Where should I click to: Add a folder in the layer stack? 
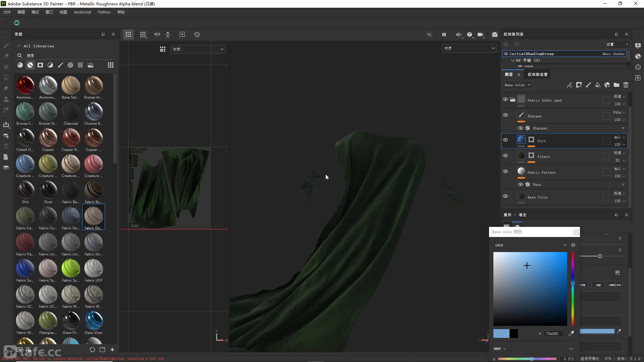coord(616,85)
